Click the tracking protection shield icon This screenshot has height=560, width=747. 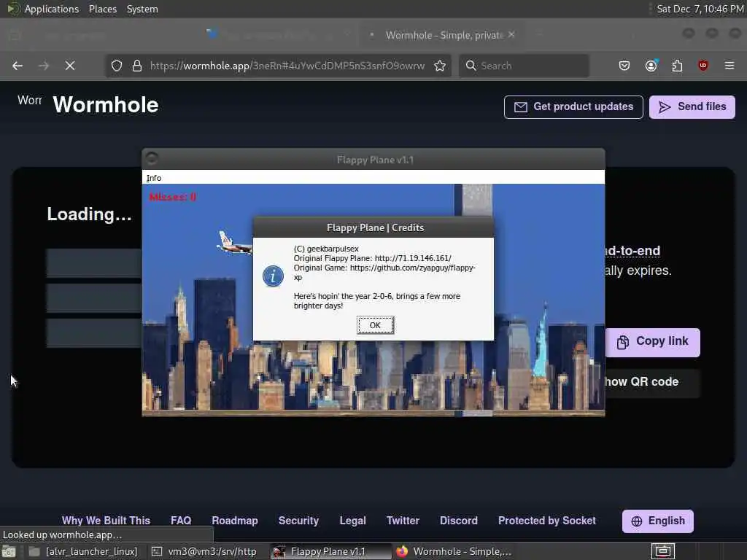click(x=117, y=66)
